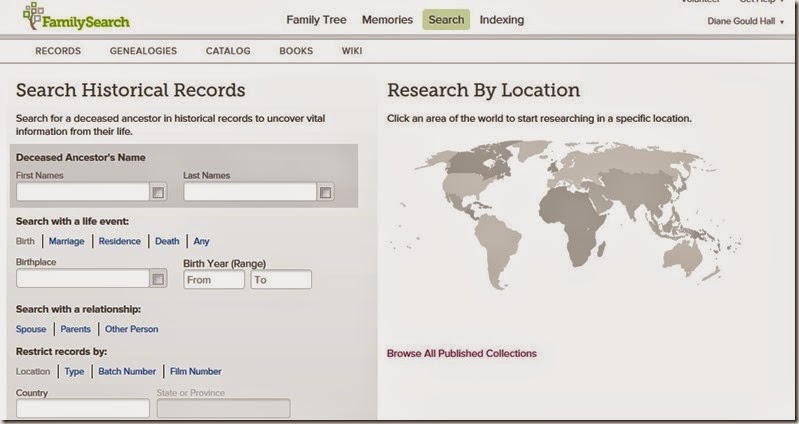Select the Death life event

tap(167, 241)
